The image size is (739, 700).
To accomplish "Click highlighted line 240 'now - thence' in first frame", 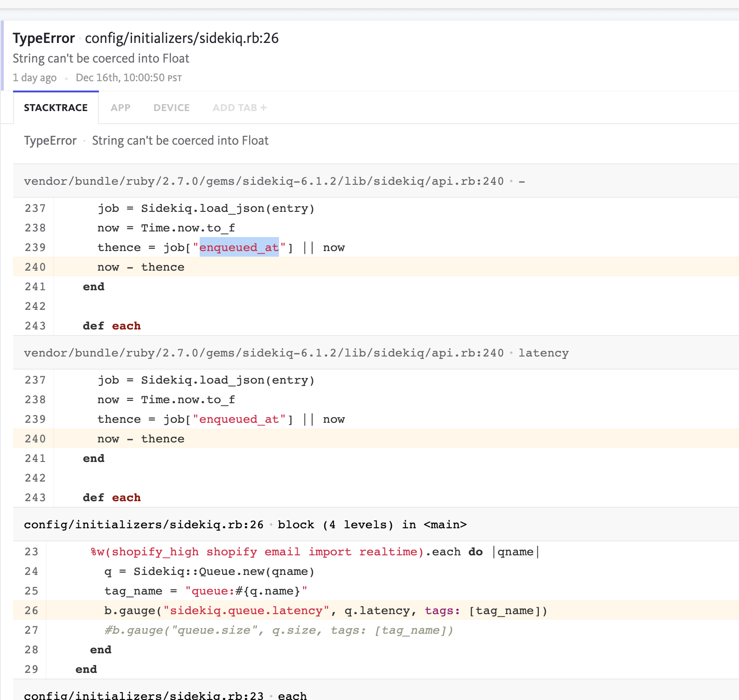I will tap(376, 267).
